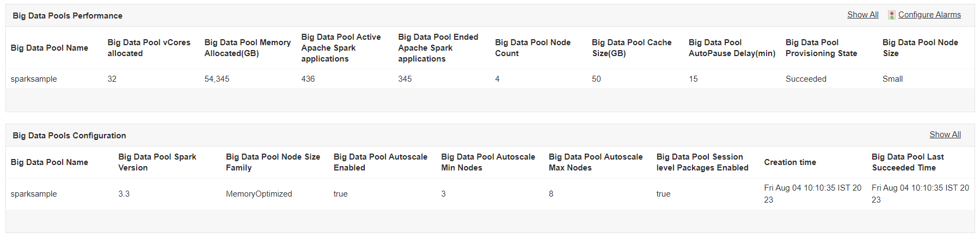The width and height of the screenshot is (980, 238).
Task: Click Show All in Big Data Pools Configuration
Action: pos(945,135)
